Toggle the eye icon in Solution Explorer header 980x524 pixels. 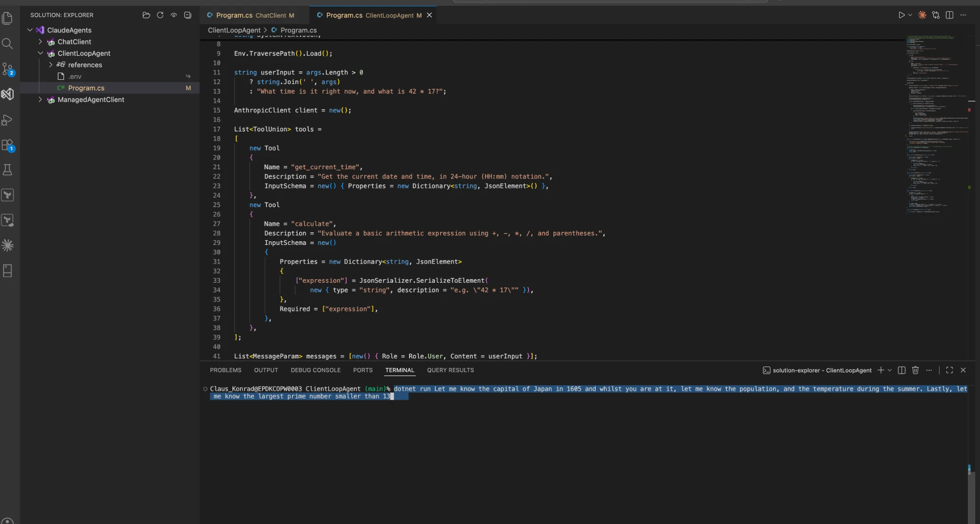click(x=173, y=15)
